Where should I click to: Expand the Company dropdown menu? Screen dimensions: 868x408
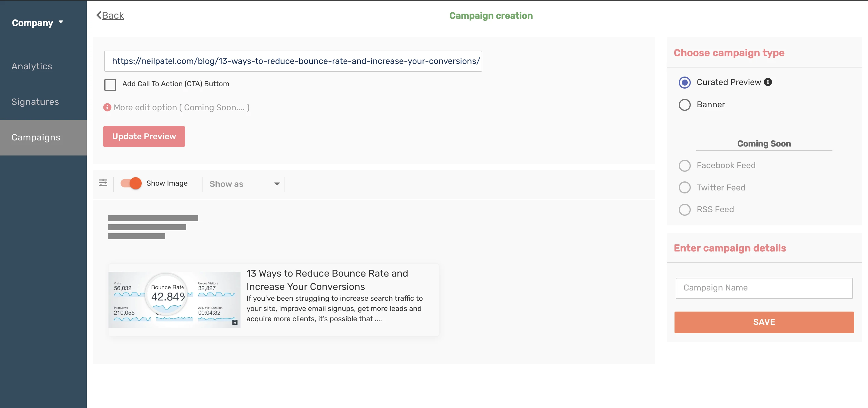tap(37, 23)
